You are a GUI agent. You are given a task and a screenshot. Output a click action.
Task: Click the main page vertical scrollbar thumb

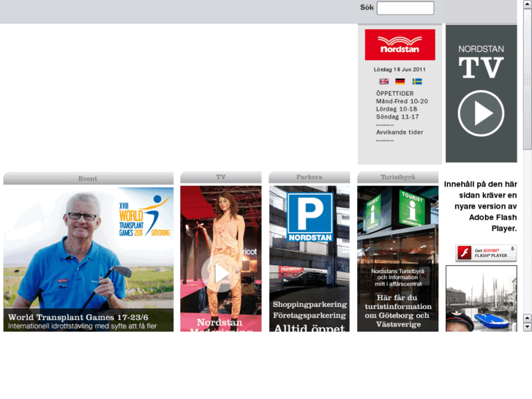(x=528, y=79)
